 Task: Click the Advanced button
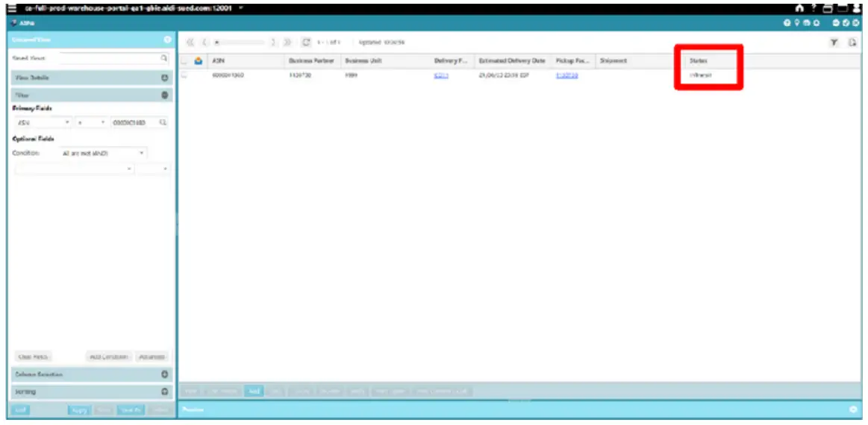[x=152, y=357]
